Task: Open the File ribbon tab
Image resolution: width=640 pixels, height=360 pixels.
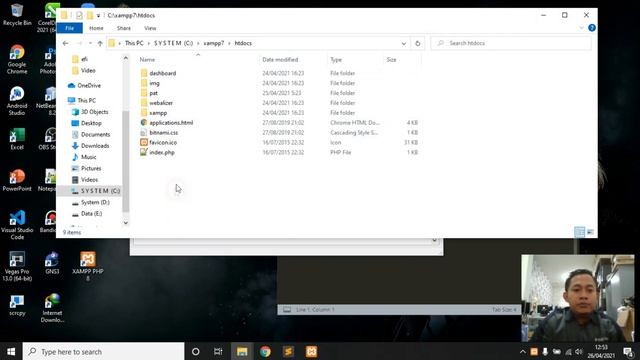Action: (x=70, y=28)
